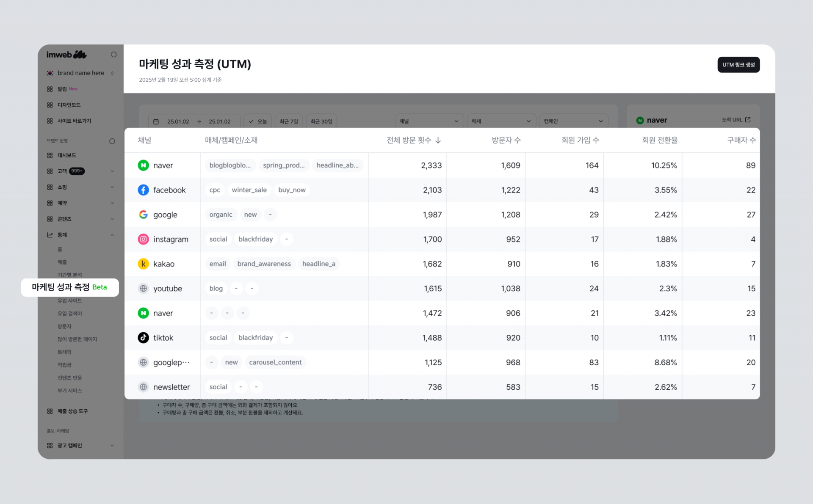Select the 최근 7일 range
Image resolution: width=813 pixels, height=504 pixels.
[x=289, y=121]
